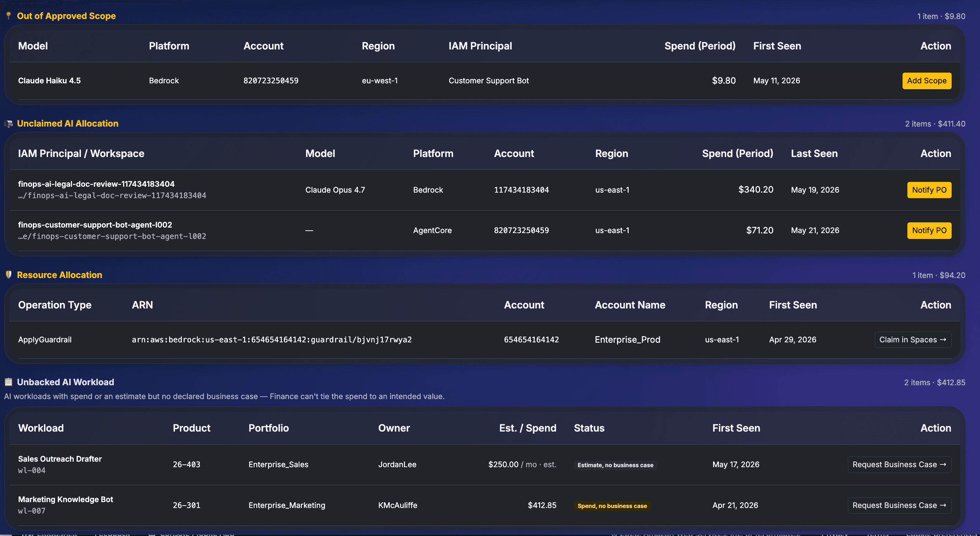Click the owner JordanLee

tap(397, 464)
